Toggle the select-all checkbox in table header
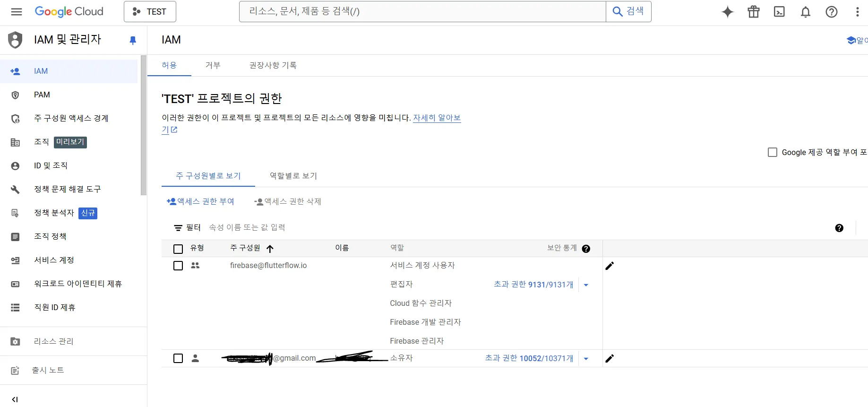Screen dimensions: 868x407 click(178, 249)
